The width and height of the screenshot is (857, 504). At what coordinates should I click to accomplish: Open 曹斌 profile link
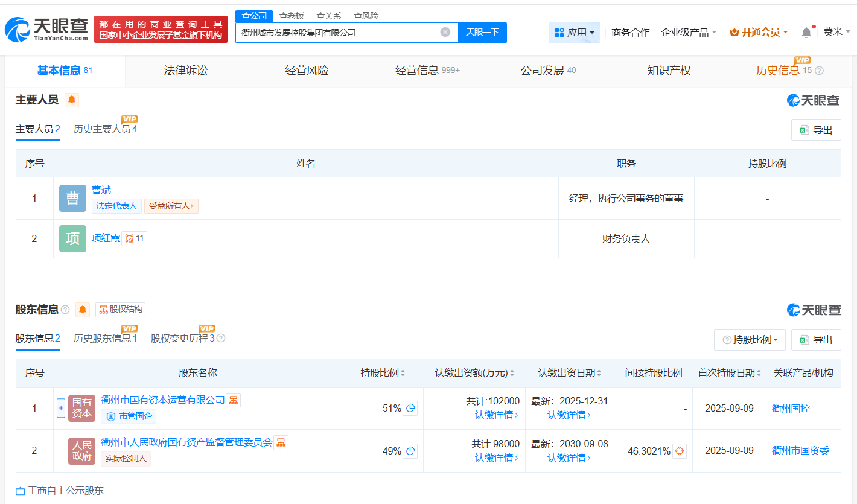coord(101,190)
